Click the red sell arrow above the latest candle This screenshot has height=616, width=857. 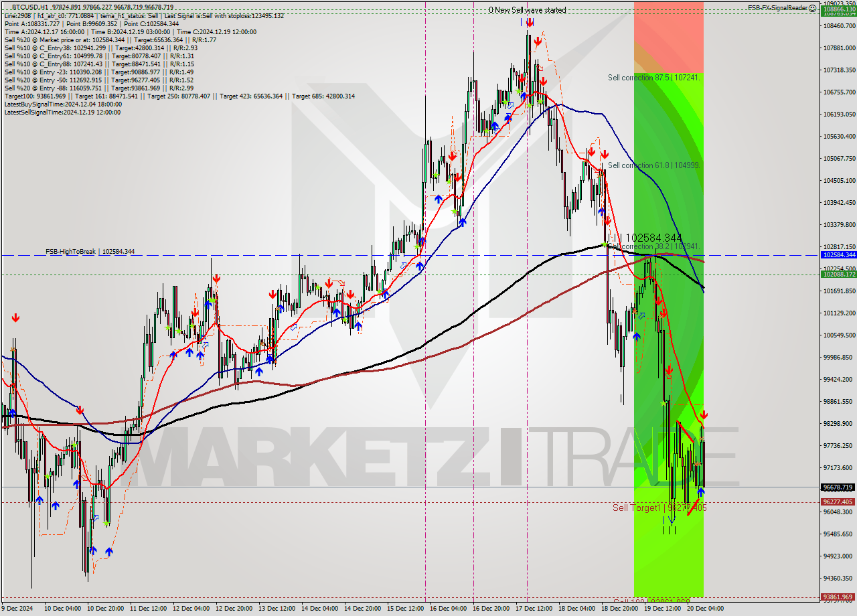(704, 415)
